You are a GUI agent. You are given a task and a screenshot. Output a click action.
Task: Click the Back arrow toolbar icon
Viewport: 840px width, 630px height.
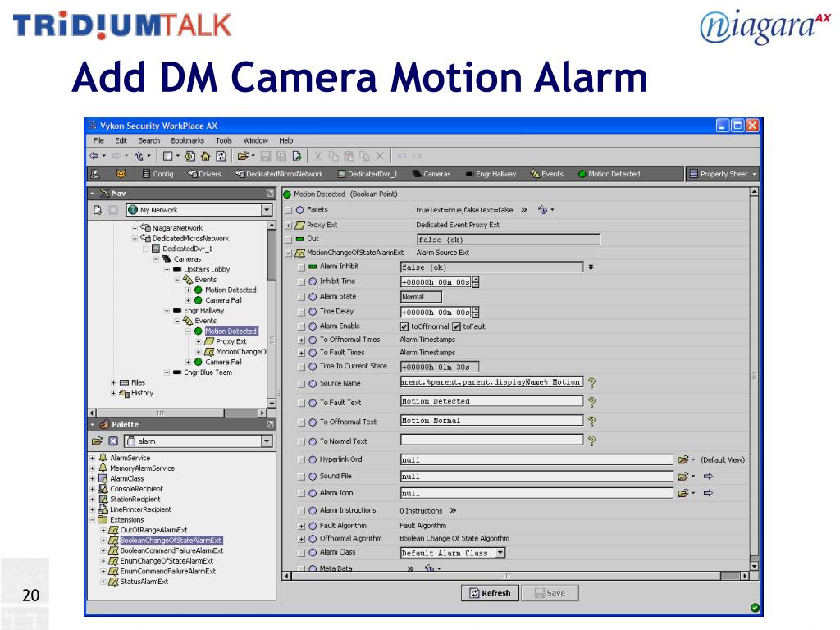coord(94,156)
